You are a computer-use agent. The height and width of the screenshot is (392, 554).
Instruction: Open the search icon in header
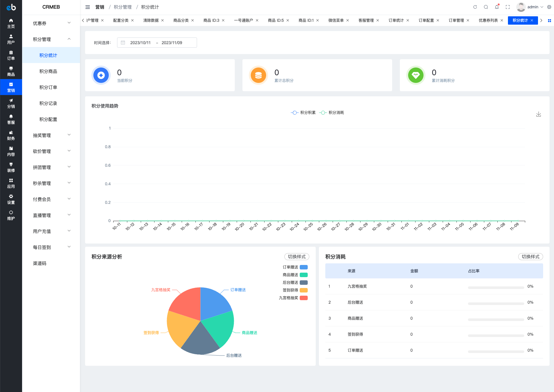click(x=486, y=7)
